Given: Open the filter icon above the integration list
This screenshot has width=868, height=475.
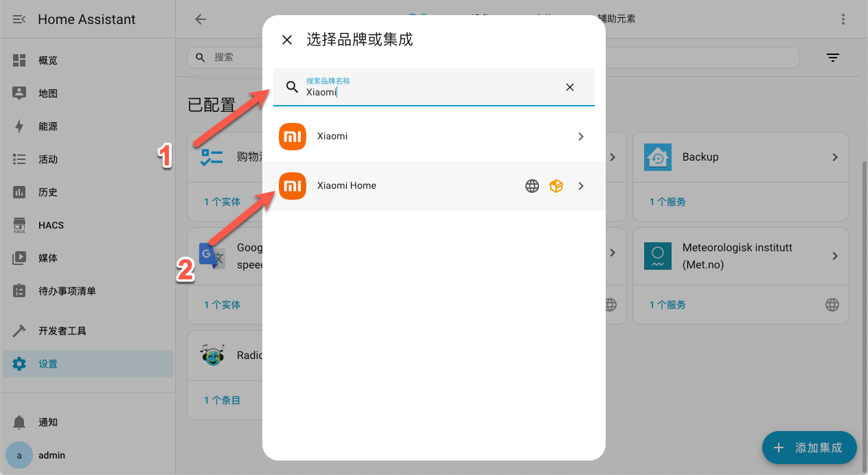Looking at the screenshot, I should [832, 58].
